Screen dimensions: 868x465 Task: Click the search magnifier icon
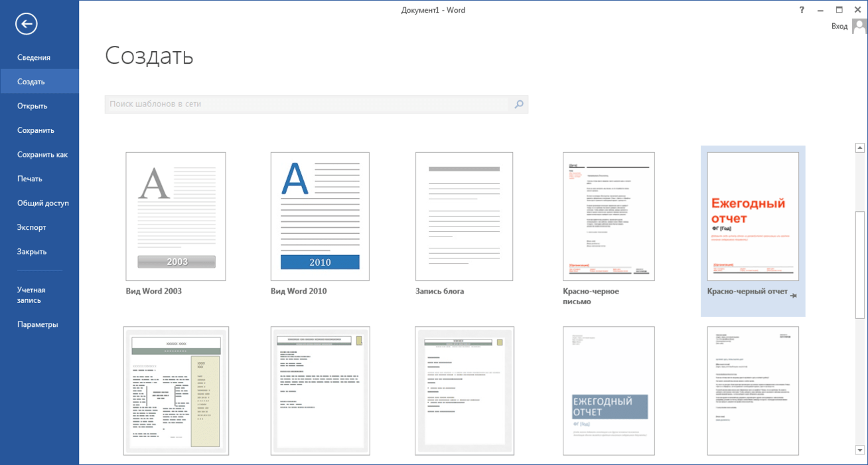519,104
